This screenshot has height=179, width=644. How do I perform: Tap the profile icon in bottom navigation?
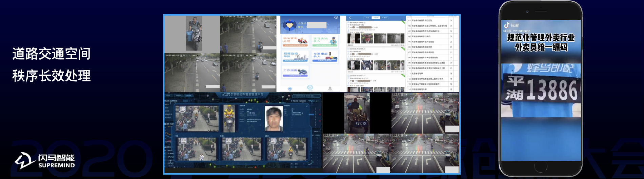[x=330, y=88]
